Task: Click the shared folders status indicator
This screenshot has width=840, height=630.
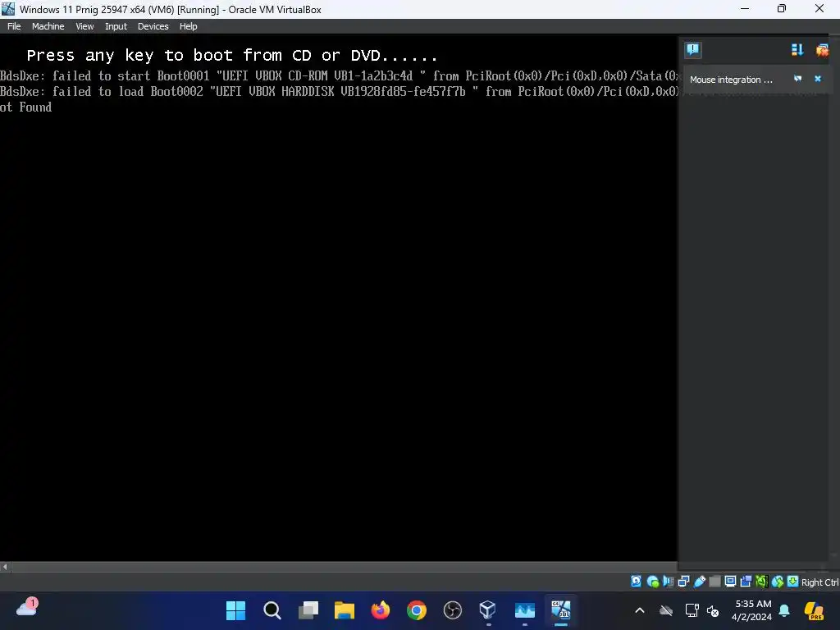Action: click(714, 582)
